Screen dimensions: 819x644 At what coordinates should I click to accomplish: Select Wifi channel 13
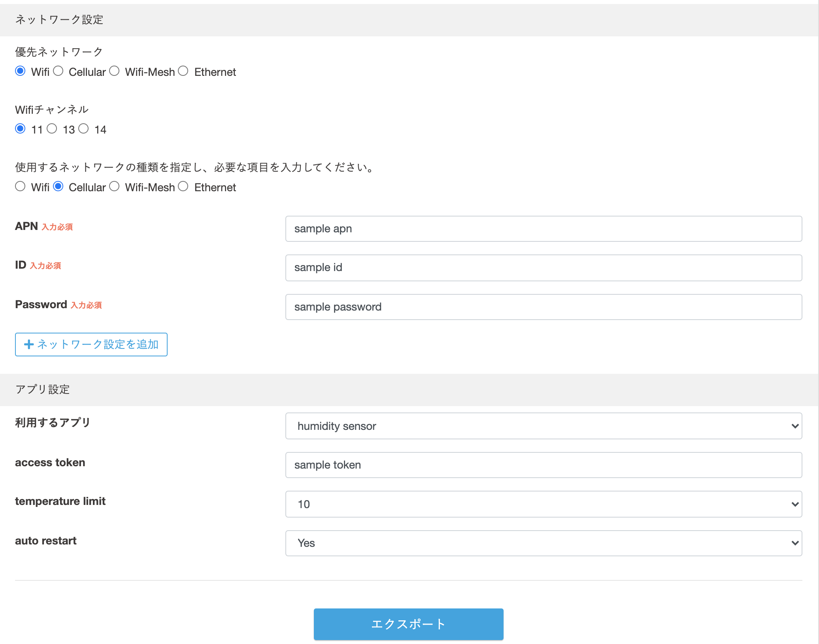click(x=52, y=129)
